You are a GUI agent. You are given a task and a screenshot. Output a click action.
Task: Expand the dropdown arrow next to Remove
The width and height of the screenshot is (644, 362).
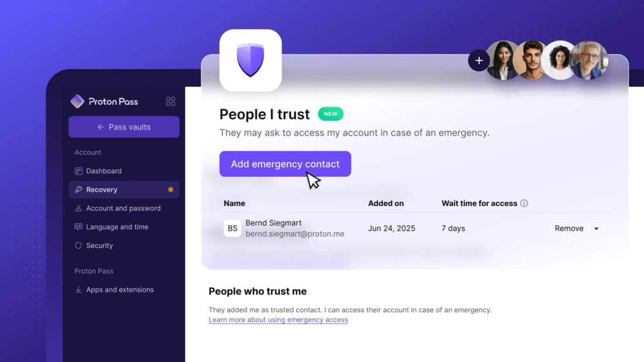pos(597,228)
